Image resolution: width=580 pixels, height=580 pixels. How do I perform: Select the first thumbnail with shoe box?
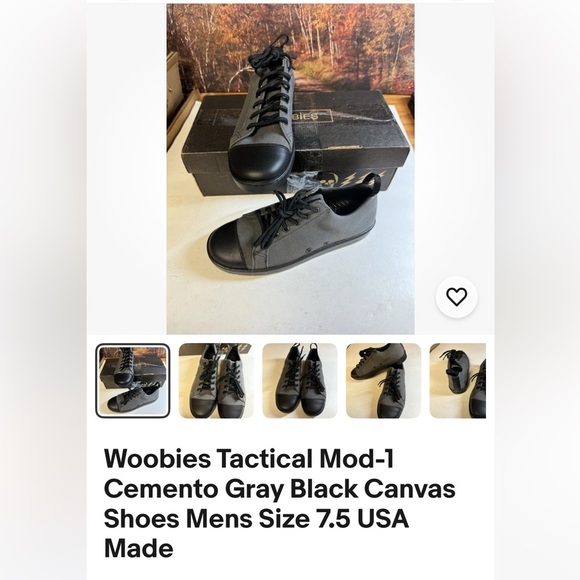pyautogui.click(x=133, y=381)
